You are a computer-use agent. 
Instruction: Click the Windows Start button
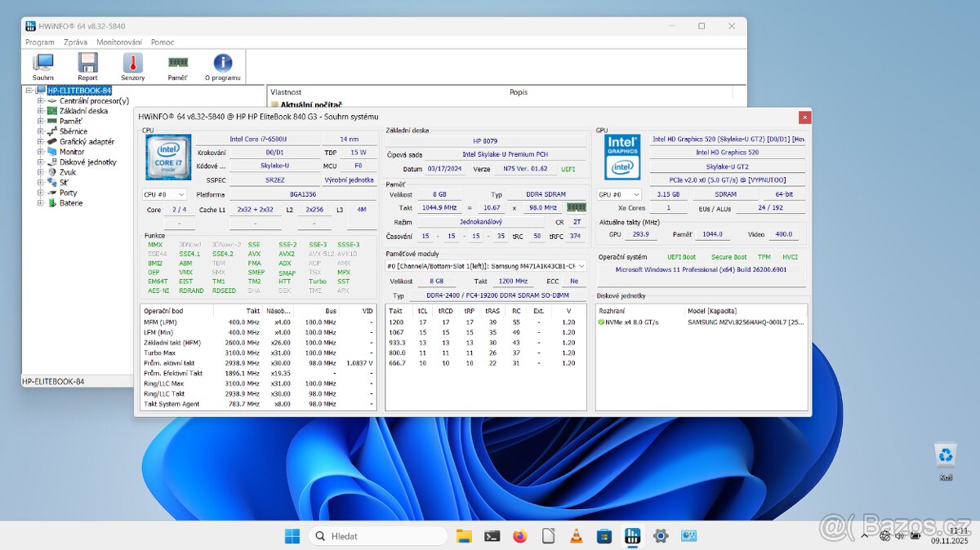pos(292,535)
